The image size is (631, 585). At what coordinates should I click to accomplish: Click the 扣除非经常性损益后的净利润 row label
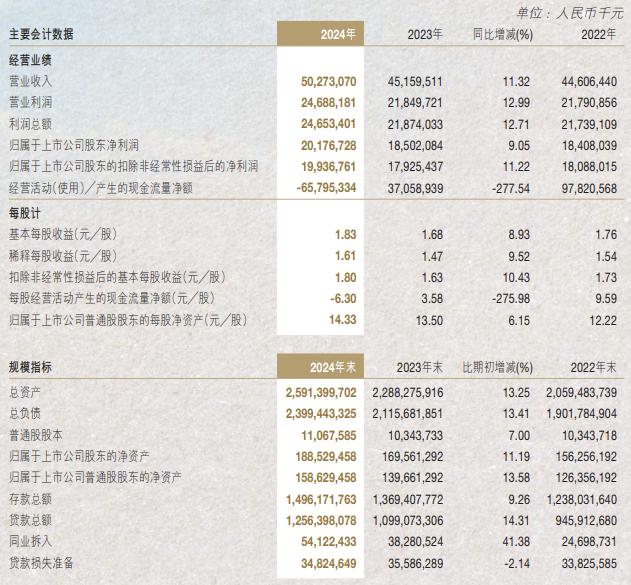click(x=134, y=166)
